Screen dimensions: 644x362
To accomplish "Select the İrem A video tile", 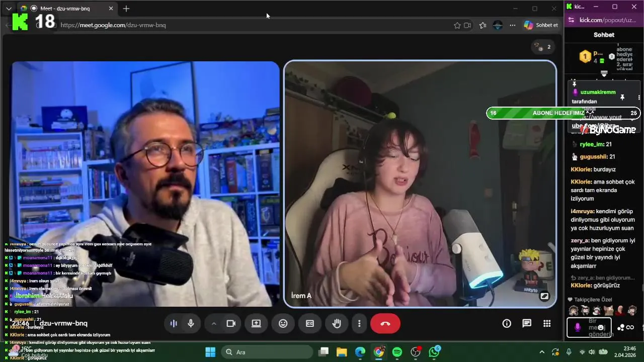I will [x=420, y=184].
